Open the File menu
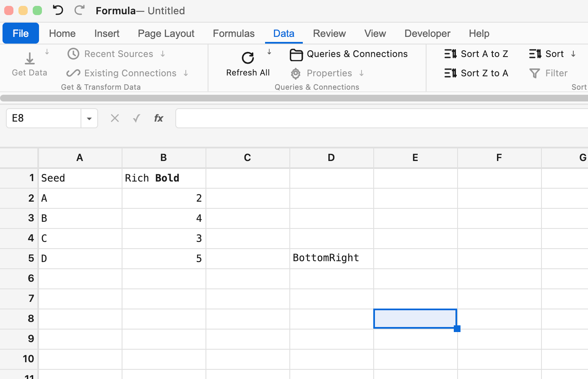 [20, 33]
